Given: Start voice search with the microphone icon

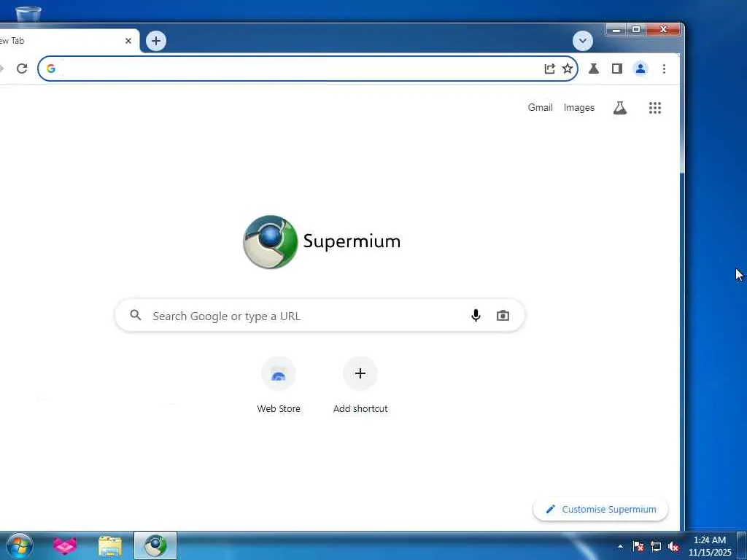Looking at the screenshot, I should 476,315.
